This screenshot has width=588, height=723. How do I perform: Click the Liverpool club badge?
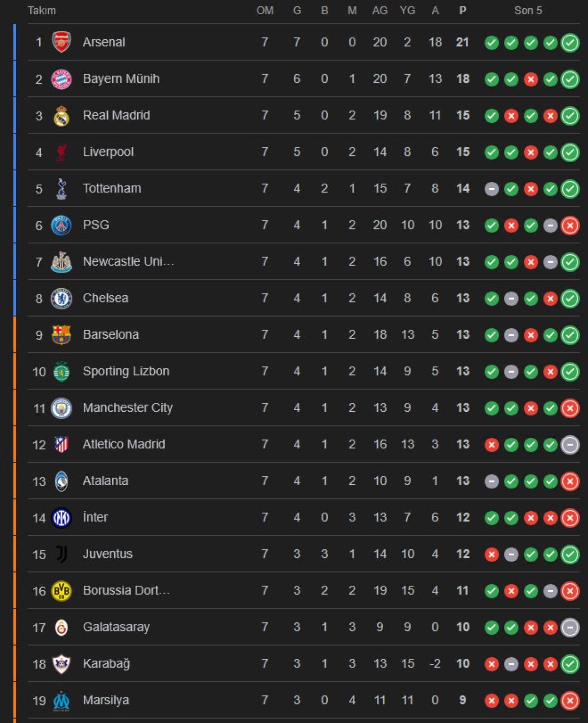coord(61,152)
